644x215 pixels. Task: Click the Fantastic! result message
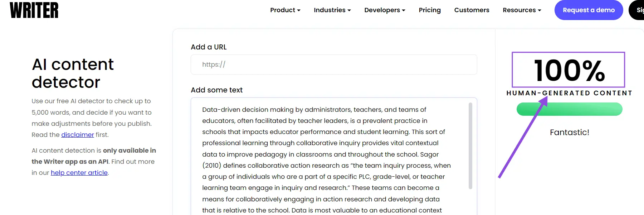[x=569, y=133]
